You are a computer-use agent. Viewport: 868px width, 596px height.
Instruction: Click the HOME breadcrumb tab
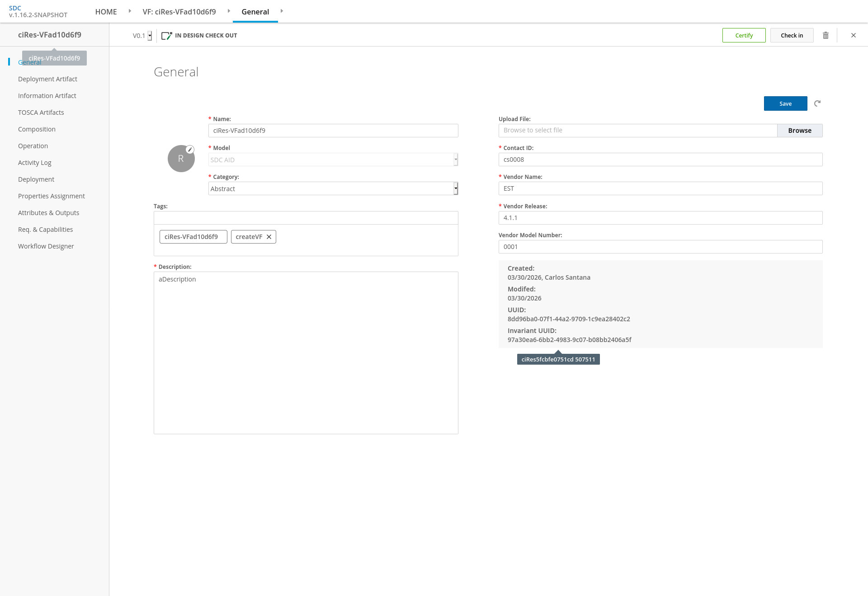click(106, 12)
